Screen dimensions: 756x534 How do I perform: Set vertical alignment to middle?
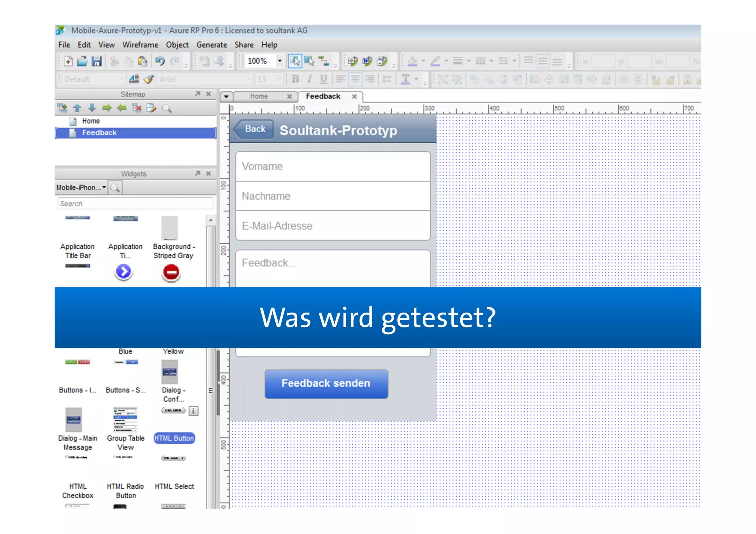(543, 61)
